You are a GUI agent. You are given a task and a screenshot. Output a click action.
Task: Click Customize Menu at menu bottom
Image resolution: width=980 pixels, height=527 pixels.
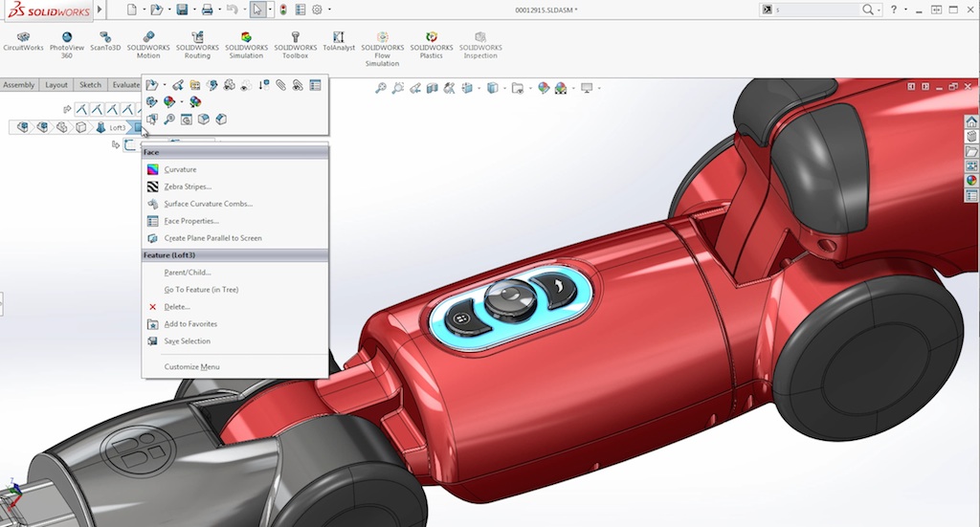[191, 366]
